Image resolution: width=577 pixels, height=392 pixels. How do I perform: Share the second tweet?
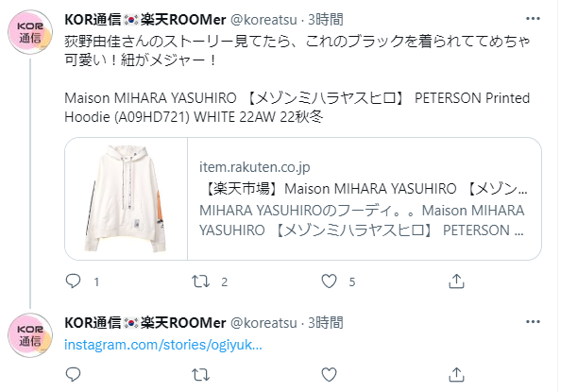click(456, 375)
